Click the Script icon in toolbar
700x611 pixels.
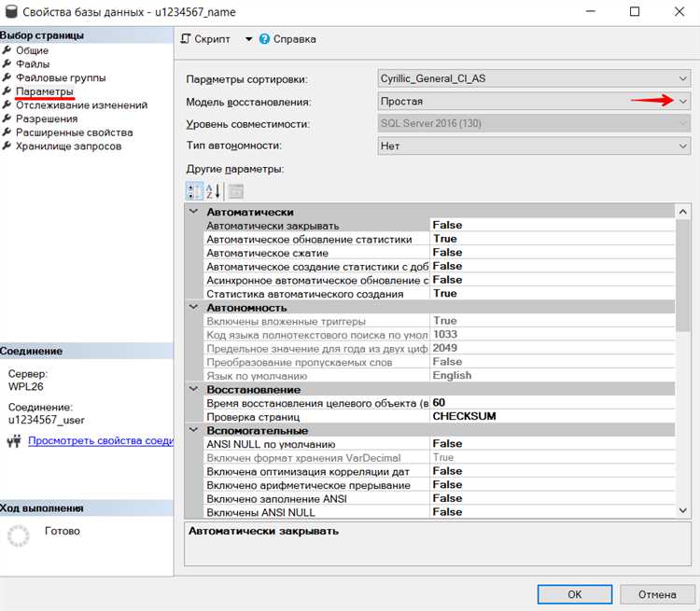(186, 39)
